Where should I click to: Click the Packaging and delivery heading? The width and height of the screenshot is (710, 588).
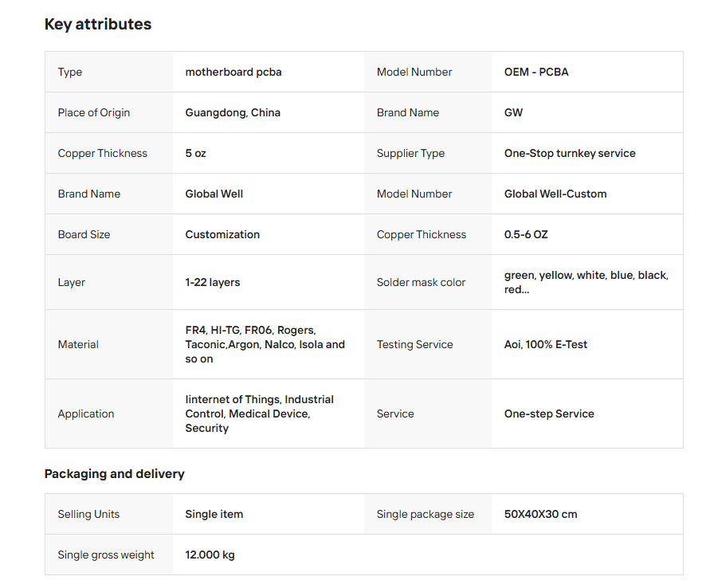(x=114, y=474)
